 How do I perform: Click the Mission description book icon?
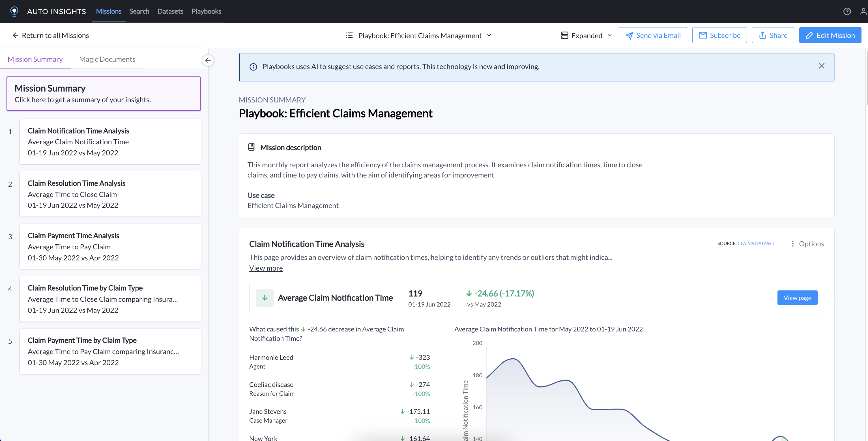pos(251,147)
